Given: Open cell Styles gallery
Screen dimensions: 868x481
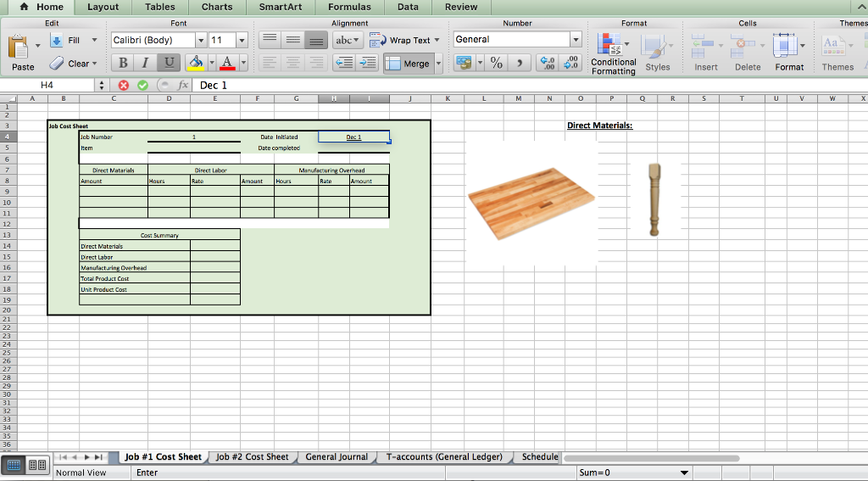Looking at the screenshot, I should click(657, 53).
